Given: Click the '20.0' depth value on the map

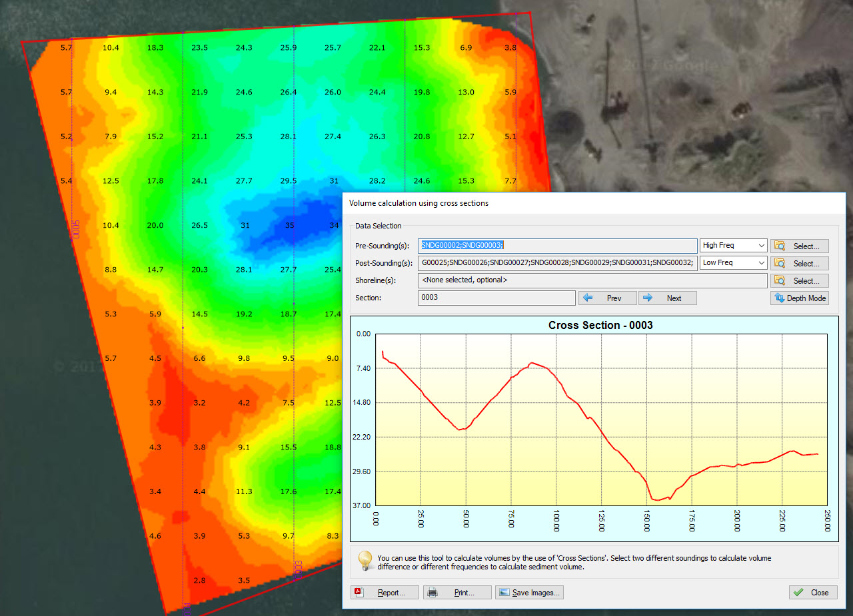Looking at the screenshot, I should [155, 226].
